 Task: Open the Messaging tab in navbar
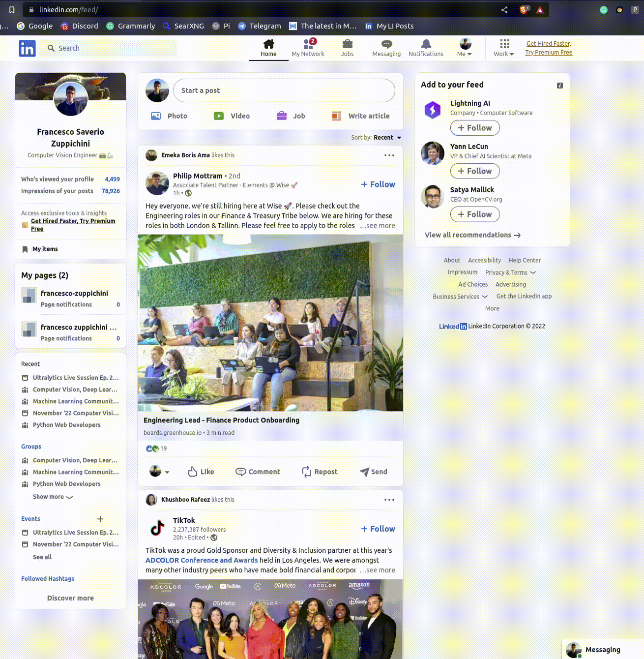(386, 48)
